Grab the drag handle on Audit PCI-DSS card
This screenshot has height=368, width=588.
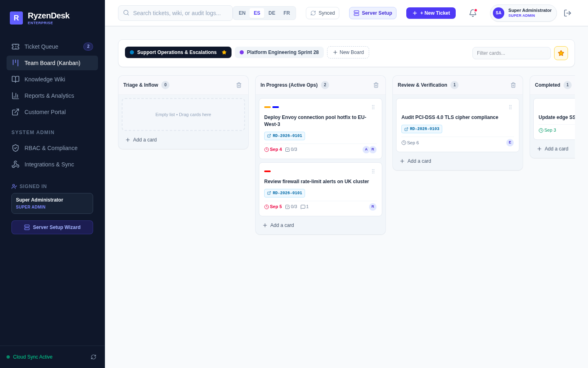pyautogui.click(x=510, y=107)
